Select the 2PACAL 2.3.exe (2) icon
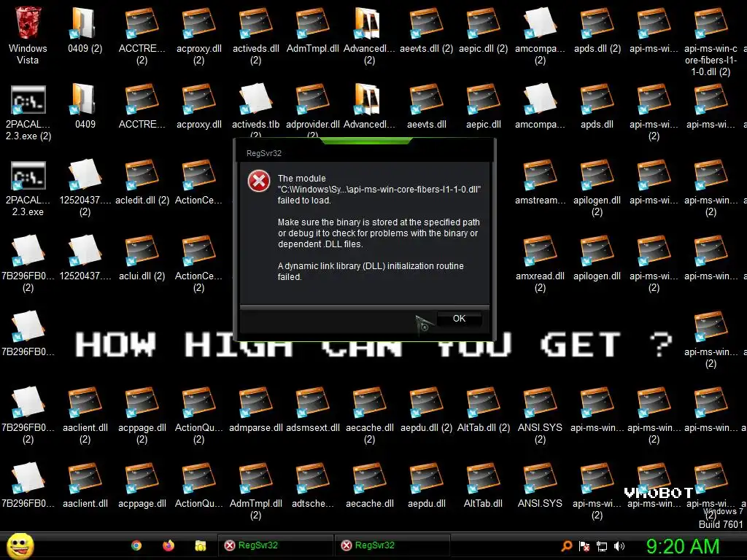Image resolution: width=747 pixels, height=560 pixels. click(x=28, y=112)
